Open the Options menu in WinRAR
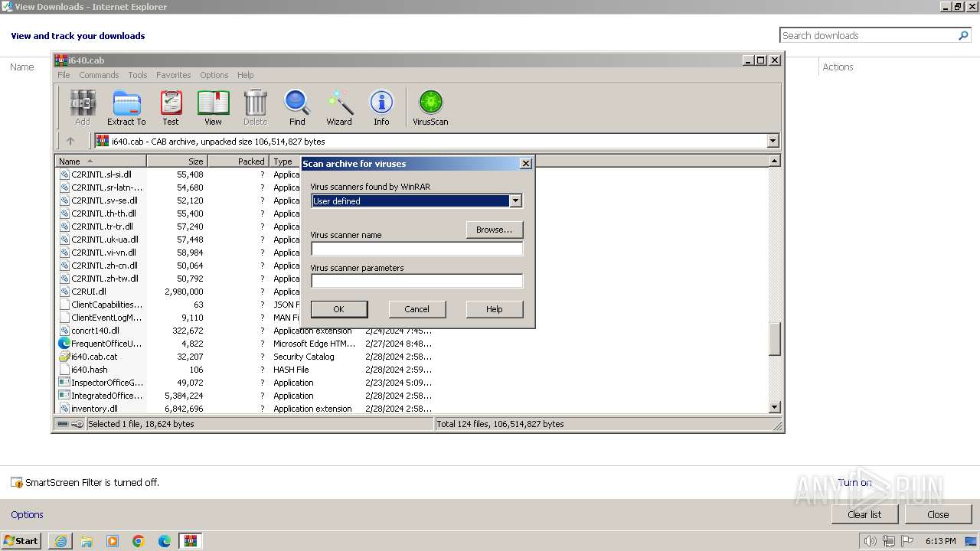 (x=214, y=75)
